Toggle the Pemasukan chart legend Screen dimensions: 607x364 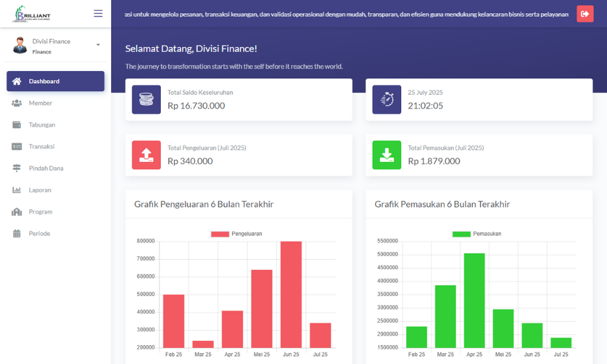coord(477,234)
